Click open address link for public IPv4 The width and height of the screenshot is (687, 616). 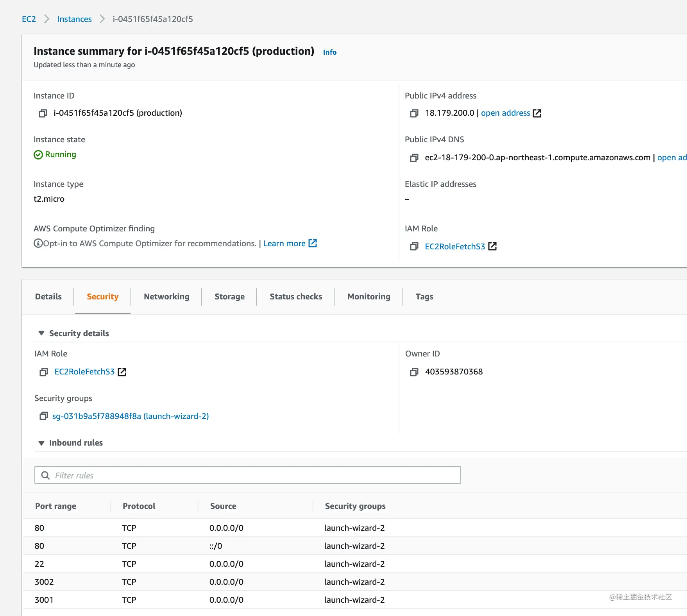pos(505,113)
